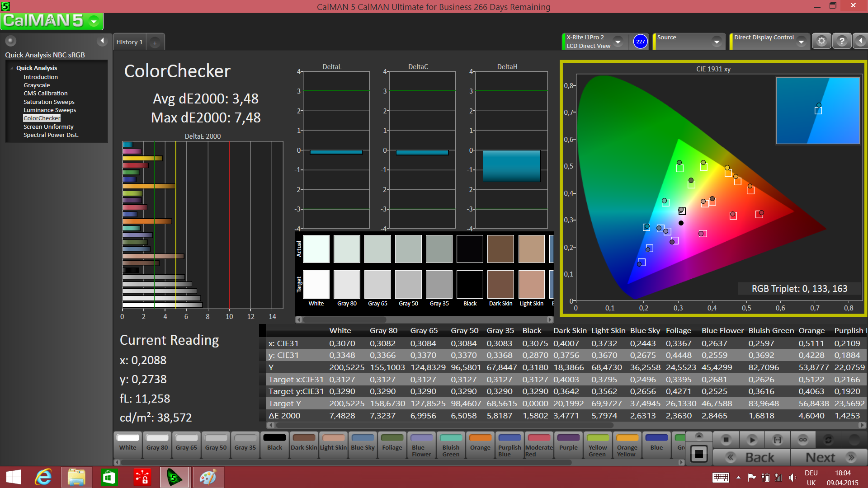868x488 pixels.
Task: Toggle the right-side panel arrow
Action: pyautogui.click(x=860, y=41)
